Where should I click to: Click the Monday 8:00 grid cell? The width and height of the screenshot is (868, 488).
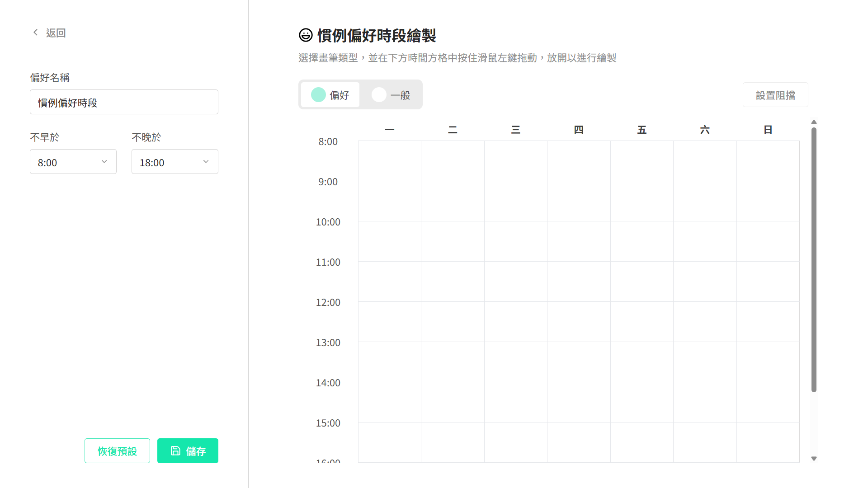[x=389, y=161]
